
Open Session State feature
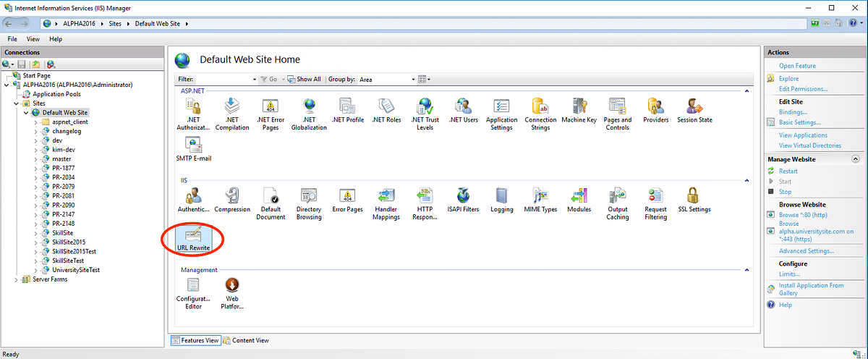(694, 111)
